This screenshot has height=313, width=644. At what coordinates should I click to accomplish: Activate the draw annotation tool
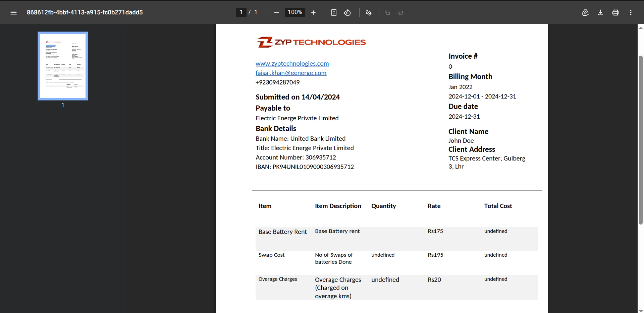[x=369, y=12]
